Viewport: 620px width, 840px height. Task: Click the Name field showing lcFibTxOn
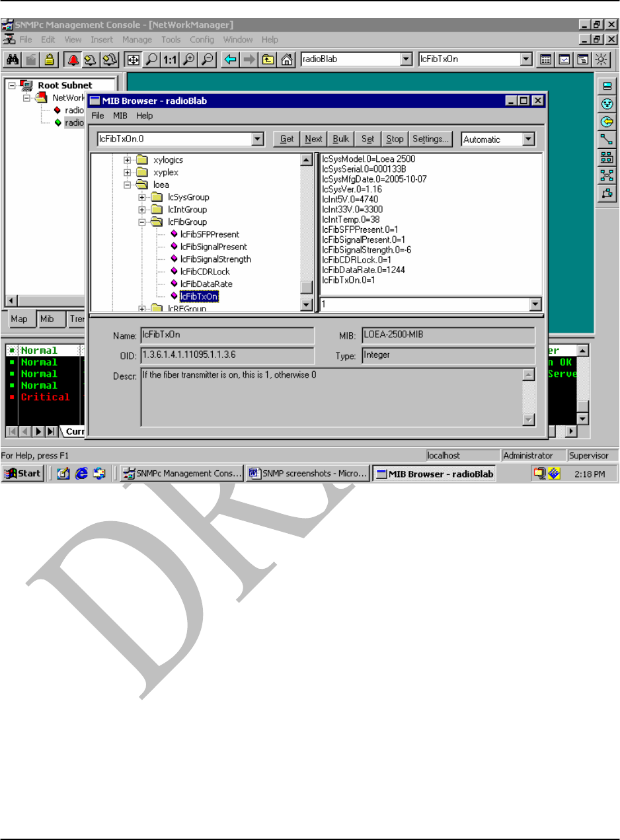(227, 335)
